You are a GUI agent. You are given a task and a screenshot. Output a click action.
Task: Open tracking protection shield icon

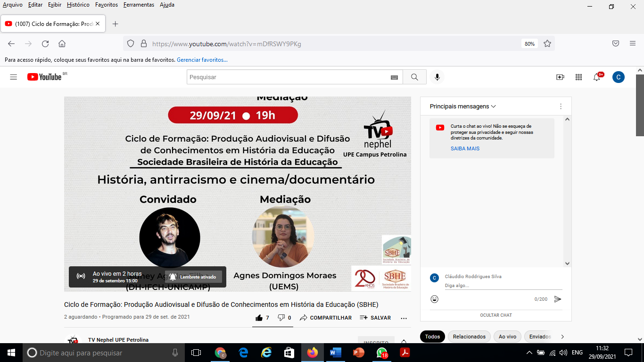131,44
